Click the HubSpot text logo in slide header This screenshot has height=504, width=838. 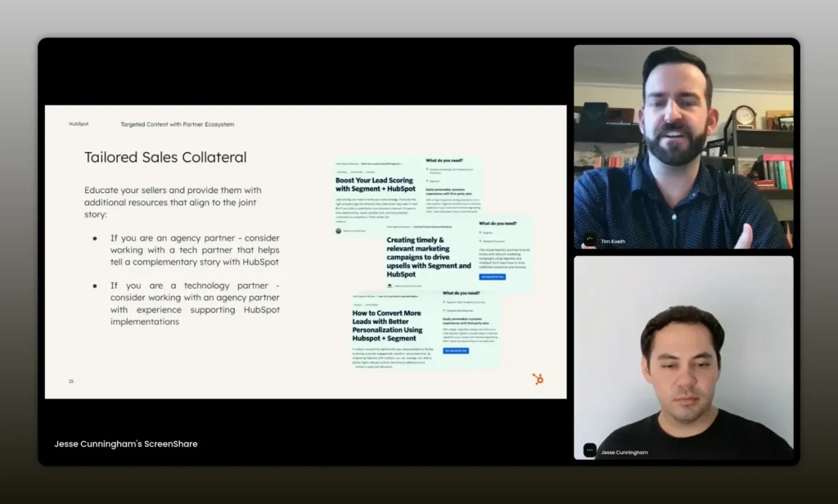(x=79, y=124)
